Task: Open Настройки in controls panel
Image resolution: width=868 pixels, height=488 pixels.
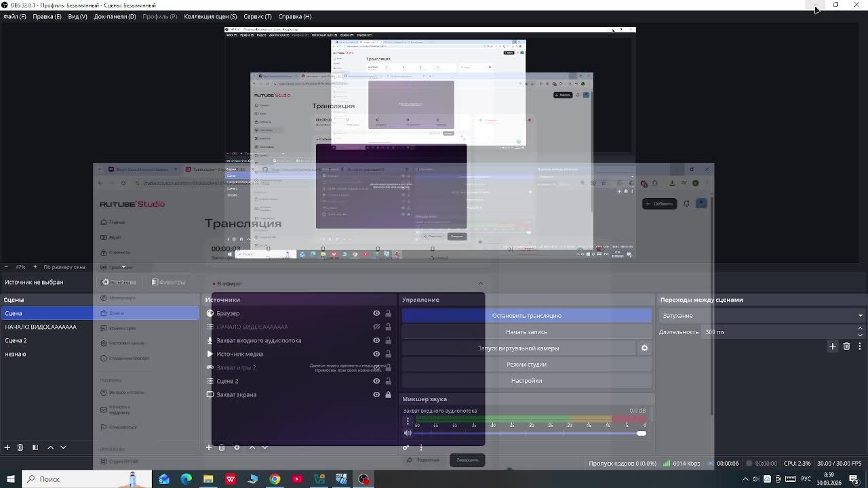Action: [x=527, y=381]
